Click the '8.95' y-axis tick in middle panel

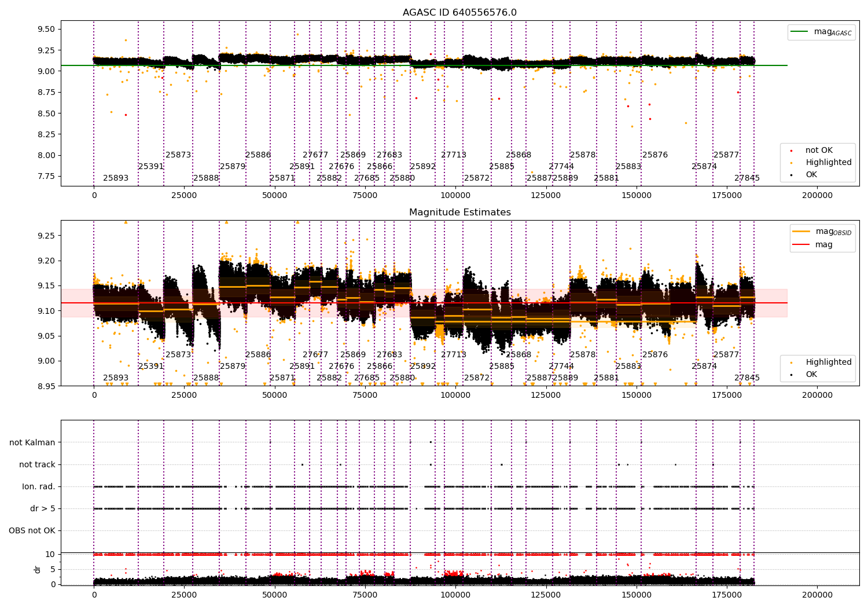coord(46,386)
